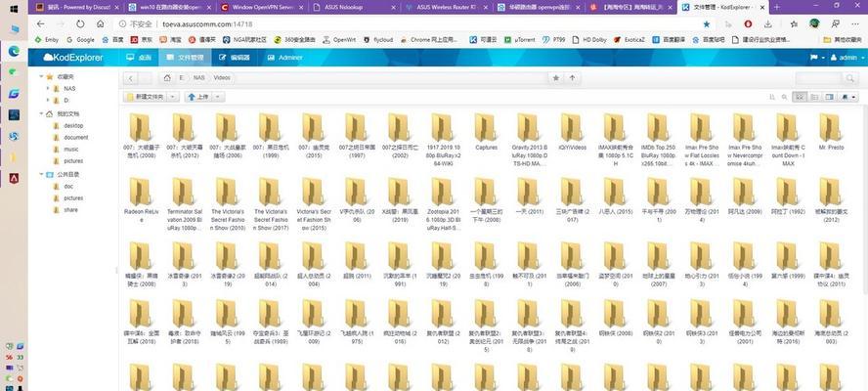Click the search magnifier beside the search field
The width and height of the screenshot is (868, 391).
(849, 78)
